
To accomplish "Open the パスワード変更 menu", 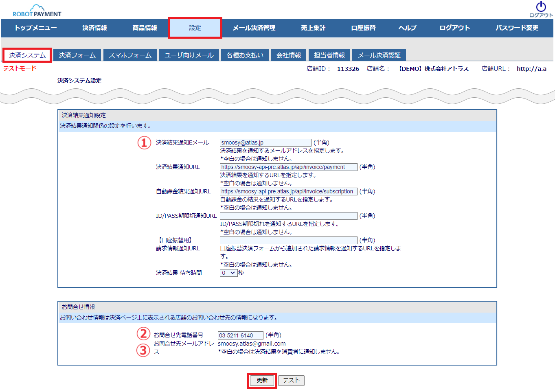I will [517, 28].
